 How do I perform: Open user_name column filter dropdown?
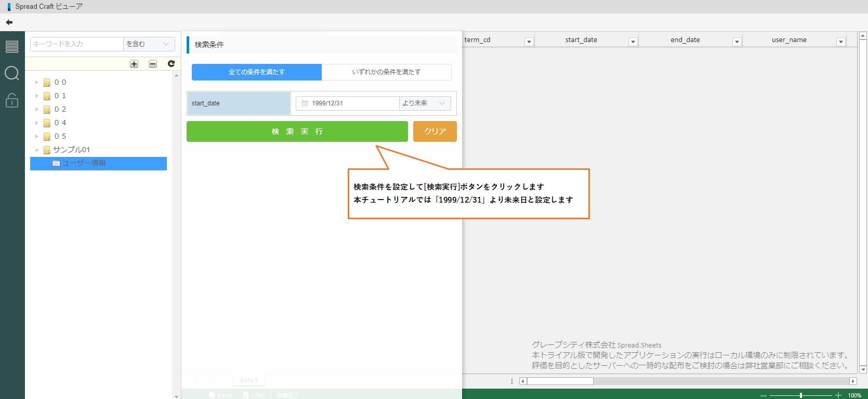(x=840, y=42)
